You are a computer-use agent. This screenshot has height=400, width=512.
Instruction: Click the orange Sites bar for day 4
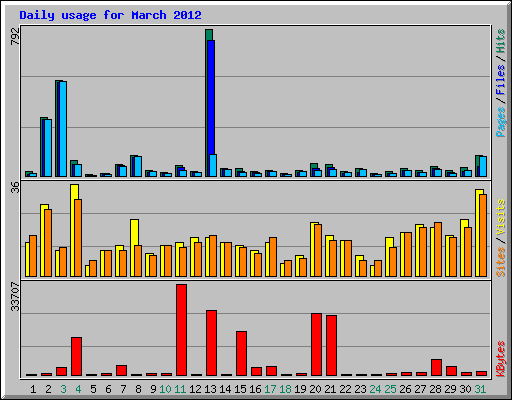point(78,238)
